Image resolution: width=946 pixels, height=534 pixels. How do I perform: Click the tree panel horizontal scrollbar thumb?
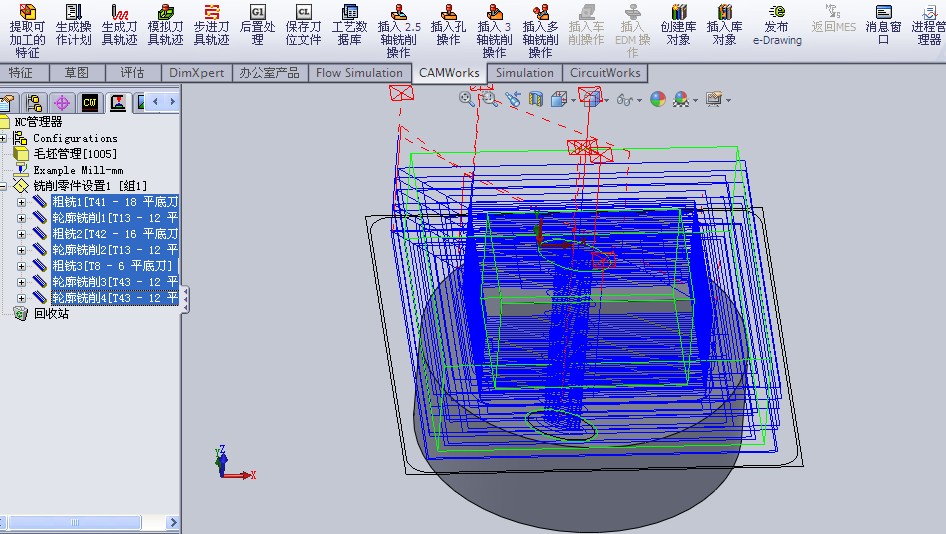tap(75, 523)
